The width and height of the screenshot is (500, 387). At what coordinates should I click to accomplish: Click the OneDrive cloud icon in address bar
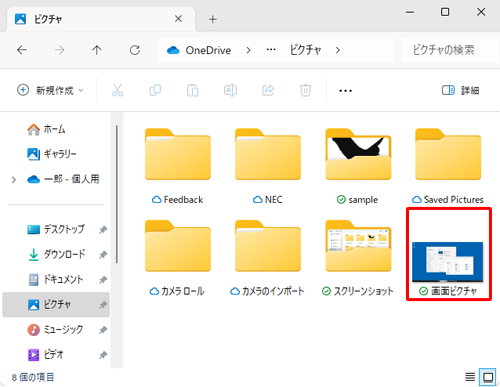tap(173, 50)
